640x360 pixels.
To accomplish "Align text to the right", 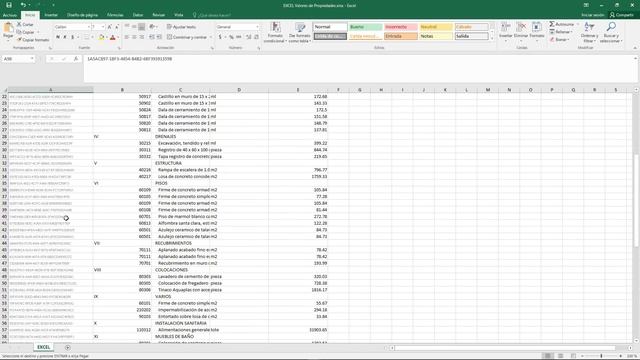I will tap(142, 37).
